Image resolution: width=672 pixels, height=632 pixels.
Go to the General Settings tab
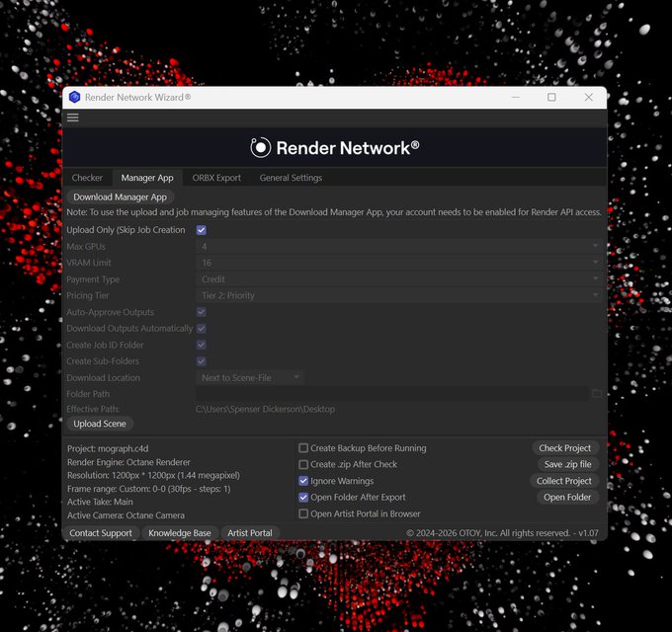click(x=291, y=178)
